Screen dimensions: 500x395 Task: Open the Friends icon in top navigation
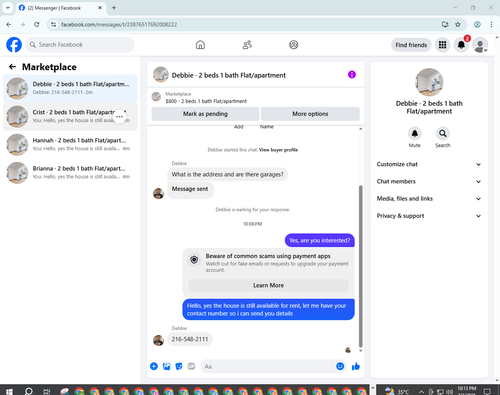click(x=247, y=45)
